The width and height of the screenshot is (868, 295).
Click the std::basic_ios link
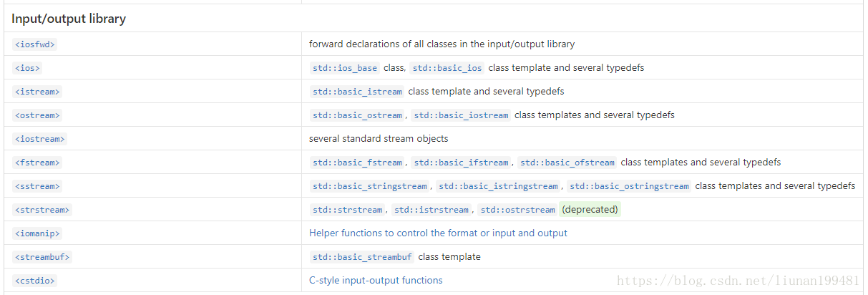[x=447, y=68]
